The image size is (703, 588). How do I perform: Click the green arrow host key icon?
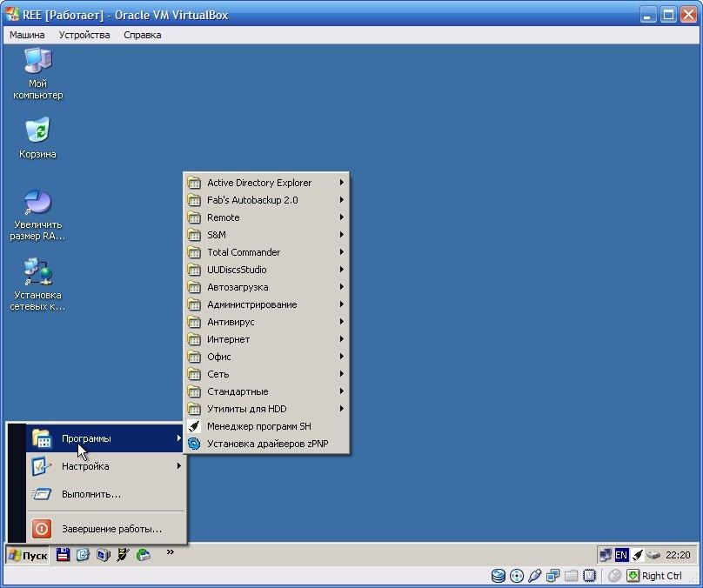[x=633, y=576]
